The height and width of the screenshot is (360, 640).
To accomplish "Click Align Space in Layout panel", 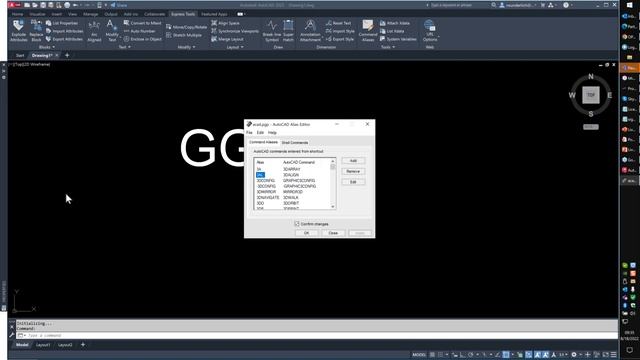I will click(x=225, y=23).
